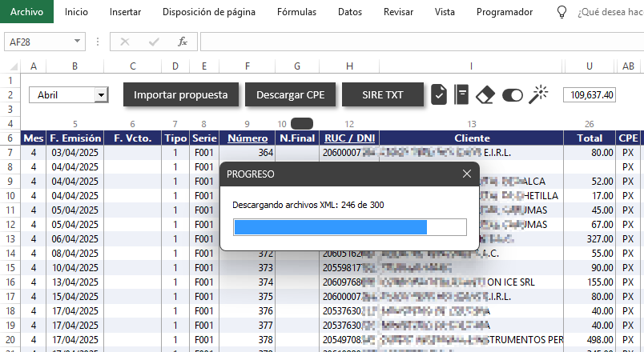
Task: Click the select-all corner triangle
Action: tap(14, 66)
